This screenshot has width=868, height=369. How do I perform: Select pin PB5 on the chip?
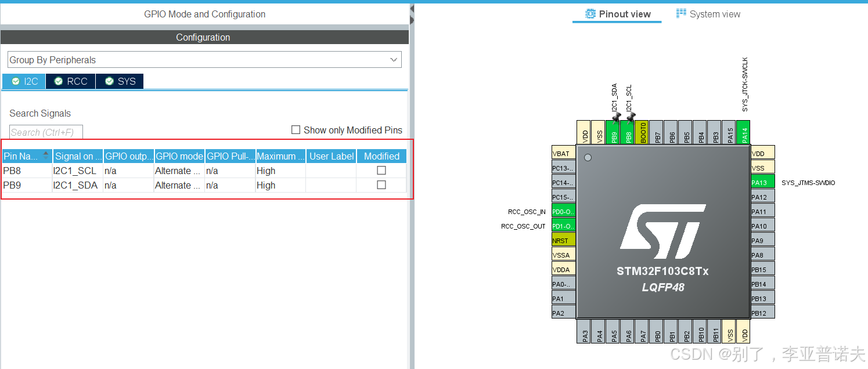click(685, 132)
